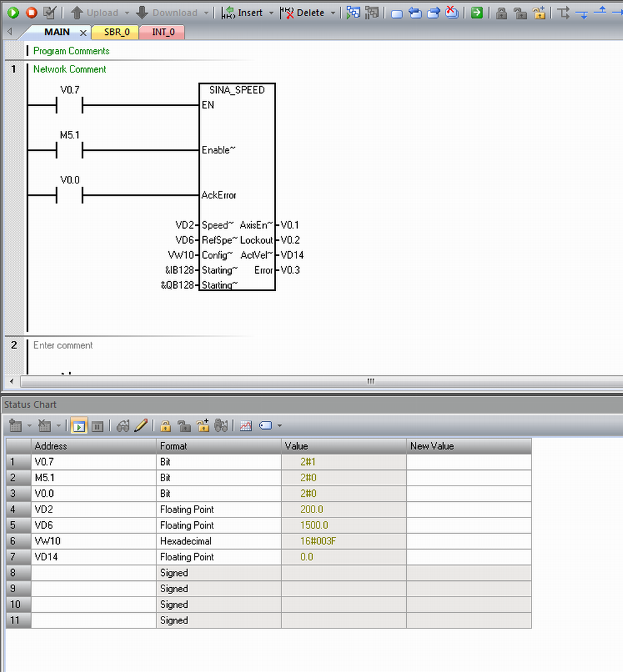Click the glasses Single Read icon
Screen dimensions: 623x672
click(123, 426)
